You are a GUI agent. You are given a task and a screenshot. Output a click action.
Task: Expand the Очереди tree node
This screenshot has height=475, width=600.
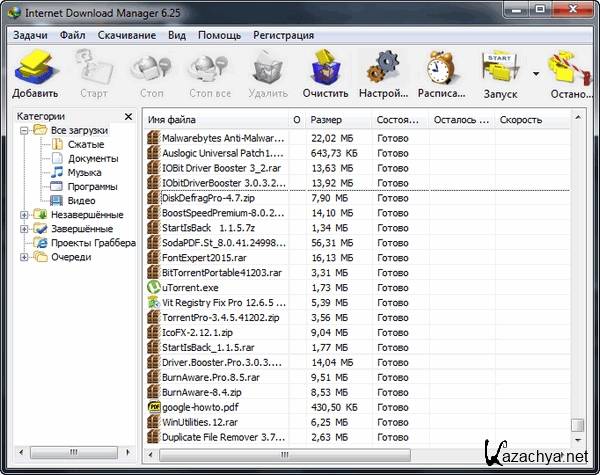click(x=25, y=257)
